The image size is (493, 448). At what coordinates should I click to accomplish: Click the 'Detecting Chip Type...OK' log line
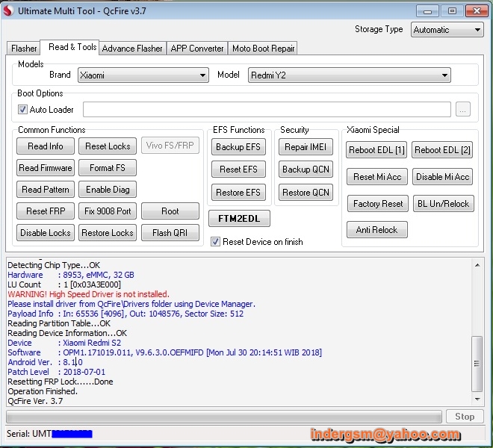pos(54,265)
